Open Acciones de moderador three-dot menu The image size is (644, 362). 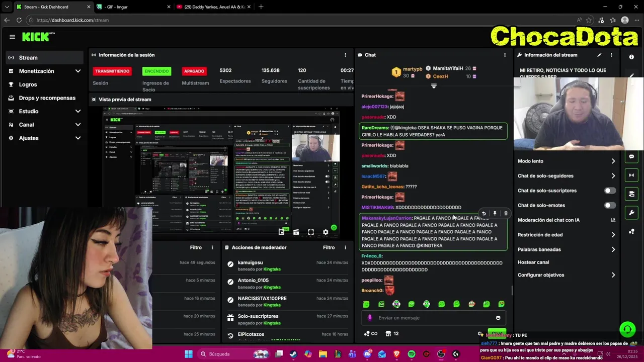pos(345,247)
